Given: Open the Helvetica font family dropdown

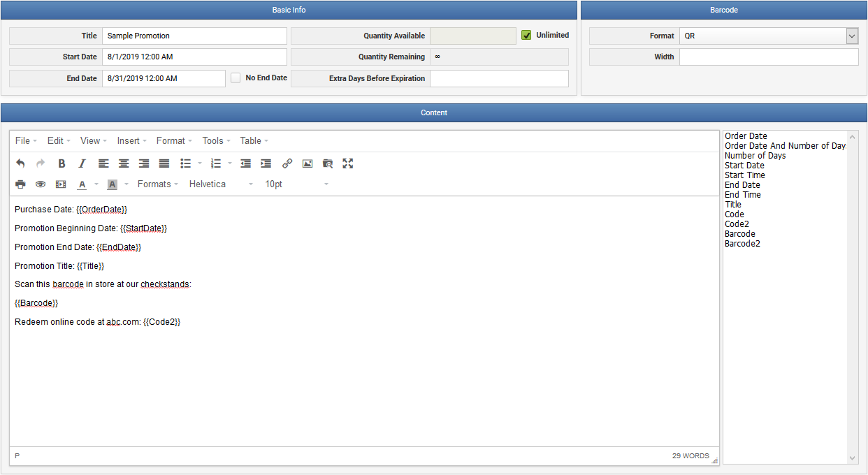Looking at the screenshot, I should coord(221,184).
